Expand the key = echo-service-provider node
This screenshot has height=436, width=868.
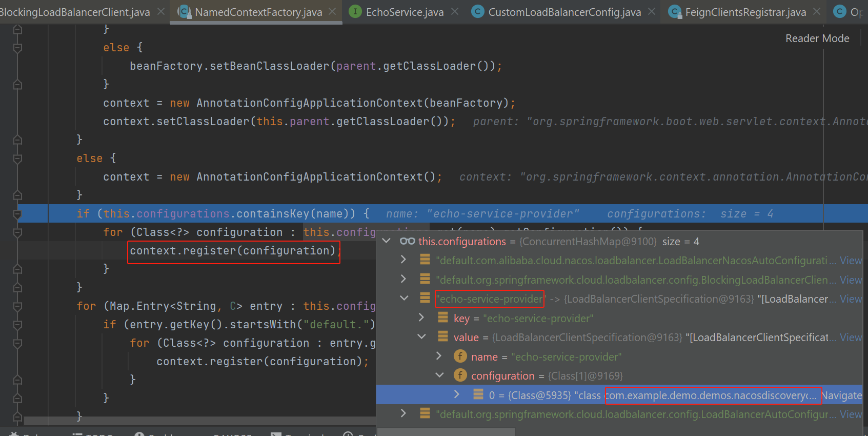421,318
